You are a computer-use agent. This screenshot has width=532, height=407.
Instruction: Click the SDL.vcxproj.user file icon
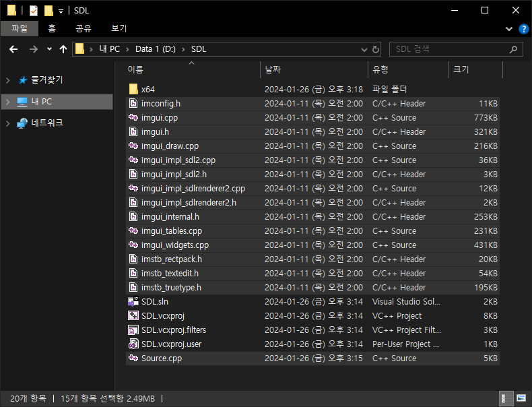tap(133, 344)
